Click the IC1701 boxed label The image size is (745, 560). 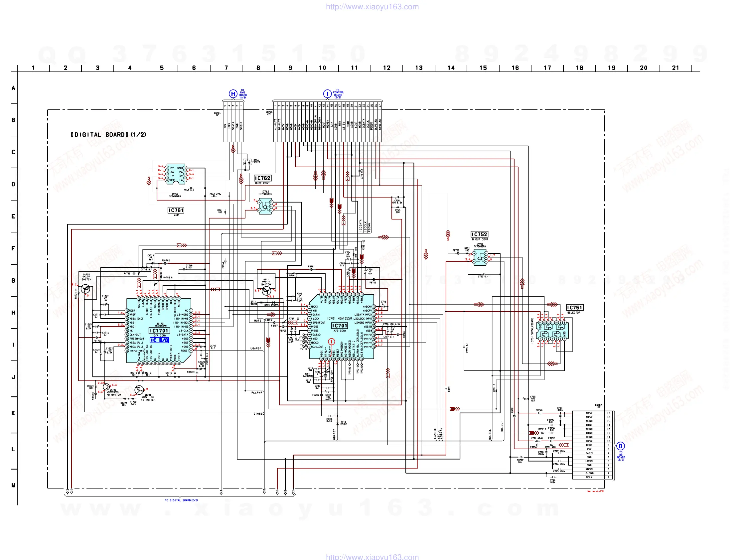pyautogui.click(x=159, y=331)
